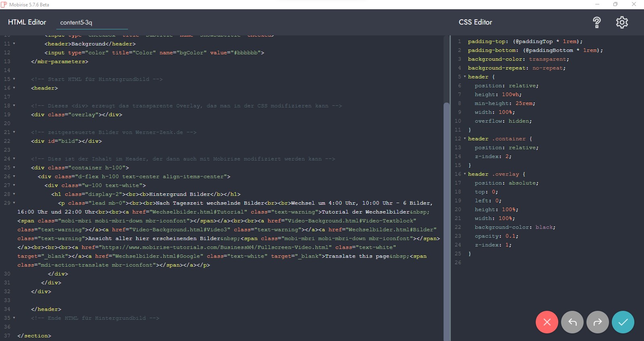Select the content5-3q tab
Image resolution: width=644 pixels, height=341 pixels.
pyautogui.click(x=76, y=23)
